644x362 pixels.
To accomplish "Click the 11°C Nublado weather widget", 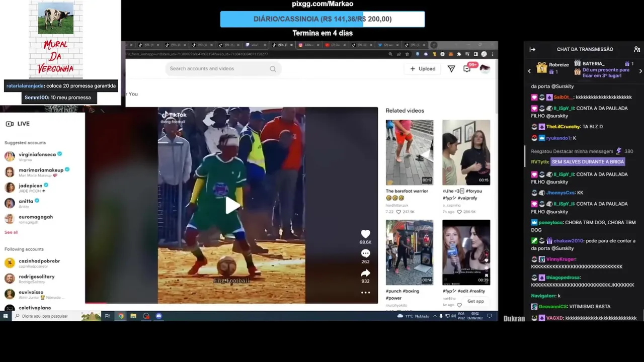I will click(x=414, y=316).
